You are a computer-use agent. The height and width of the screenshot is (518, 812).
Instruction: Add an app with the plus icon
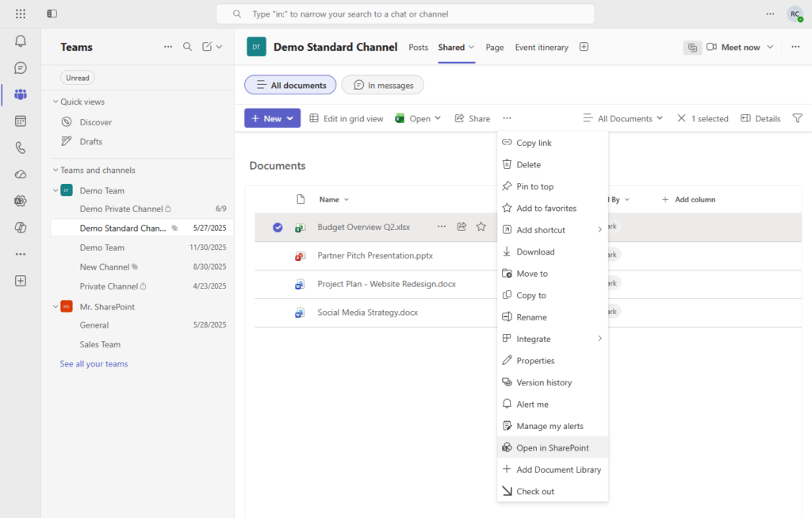tap(20, 281)
